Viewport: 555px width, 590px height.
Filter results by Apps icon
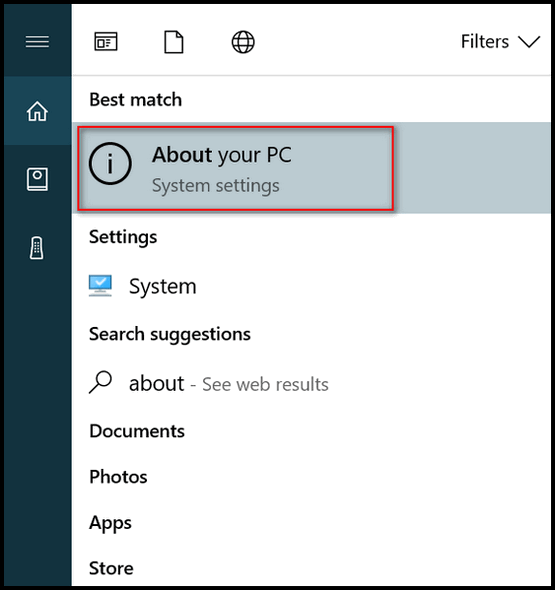[x=106, y=41]
